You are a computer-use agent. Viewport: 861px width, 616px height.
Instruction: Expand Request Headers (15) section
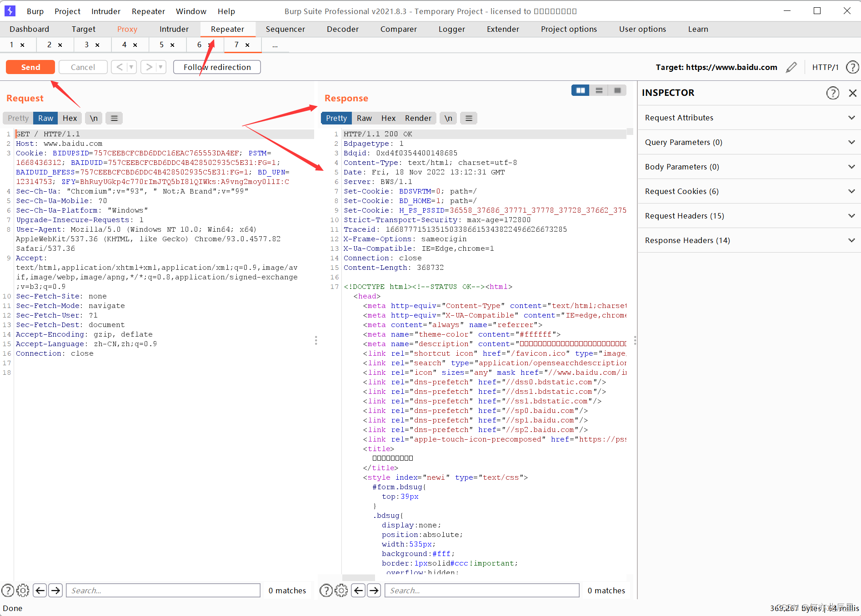(x=749, y=216)
